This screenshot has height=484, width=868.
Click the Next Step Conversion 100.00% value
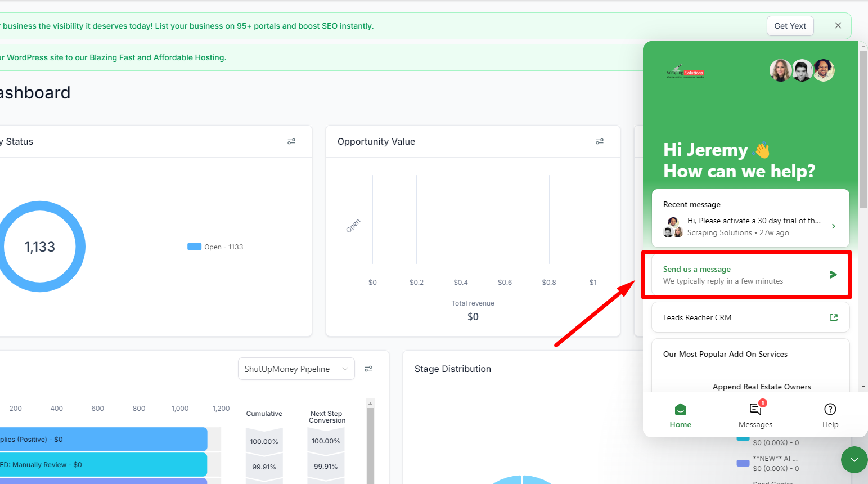click(x=326, y=441)
